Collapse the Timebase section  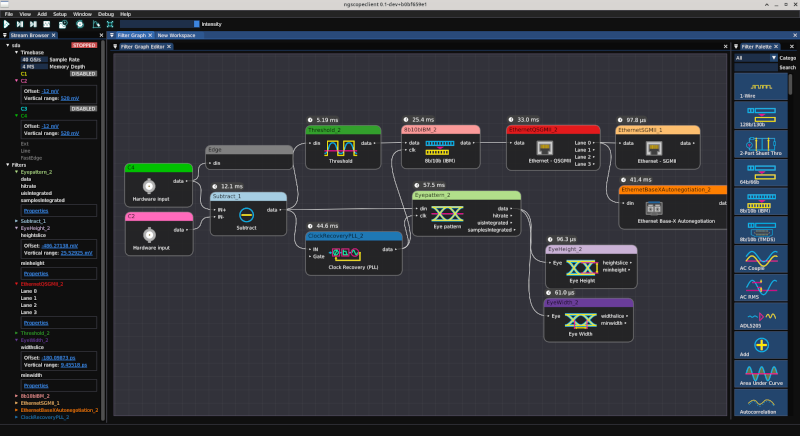[x=16, y=53]
